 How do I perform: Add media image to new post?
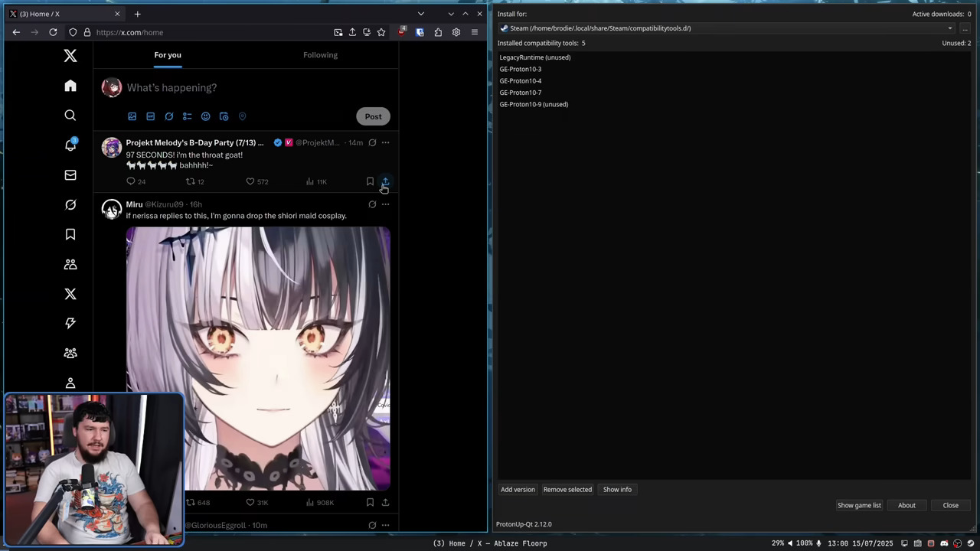[132, 116]
